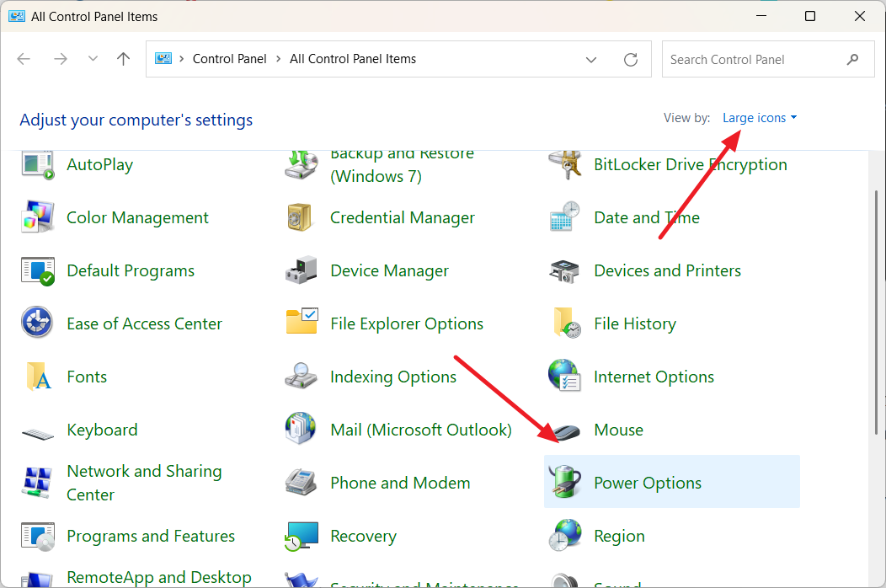
Task: Open Device Manager
Action: [x=389, y=270]
